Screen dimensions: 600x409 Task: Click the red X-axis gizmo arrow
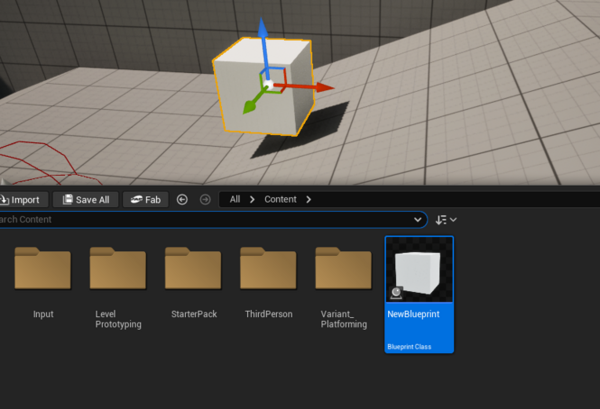pos(306,87)
